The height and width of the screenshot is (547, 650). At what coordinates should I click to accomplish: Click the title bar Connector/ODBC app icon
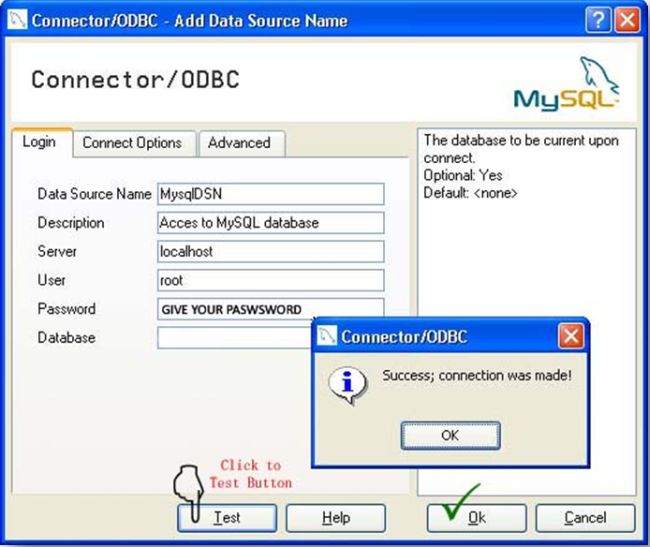click(x=17, y=20)
